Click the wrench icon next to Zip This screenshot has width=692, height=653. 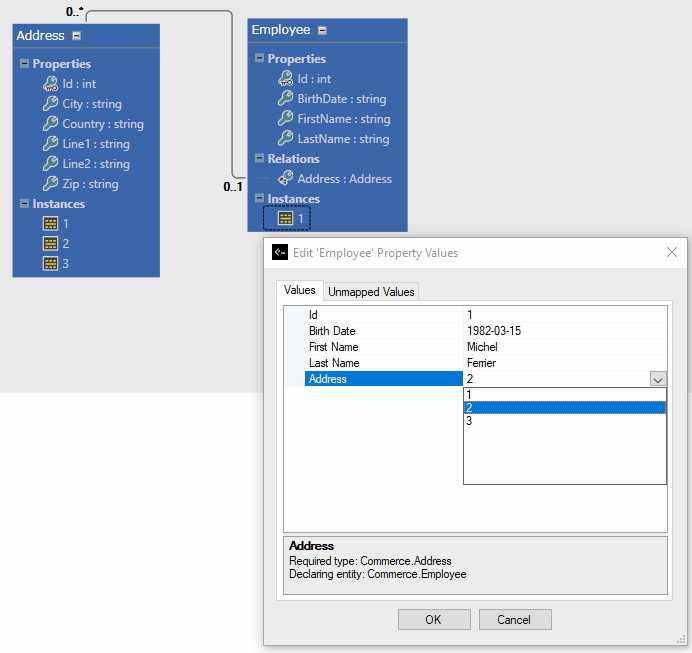tap(50, 184)
